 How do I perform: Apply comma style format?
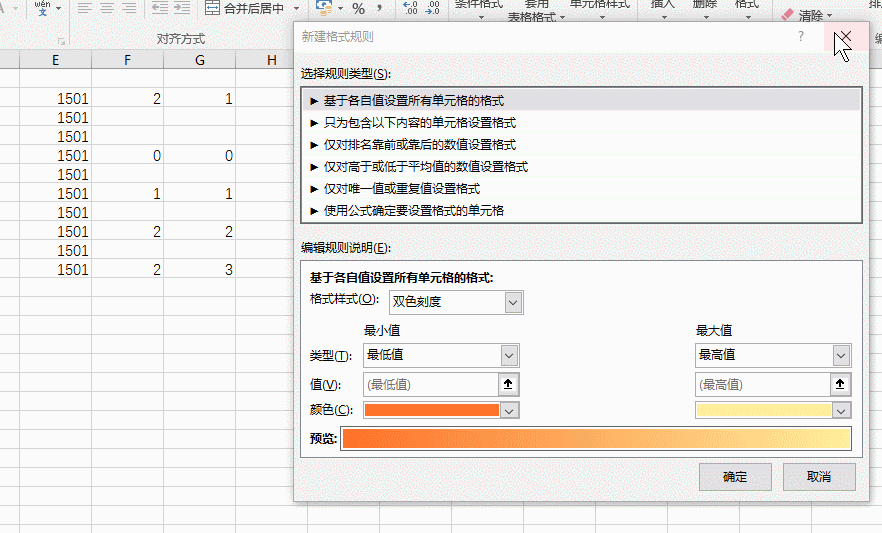(380, 8)
